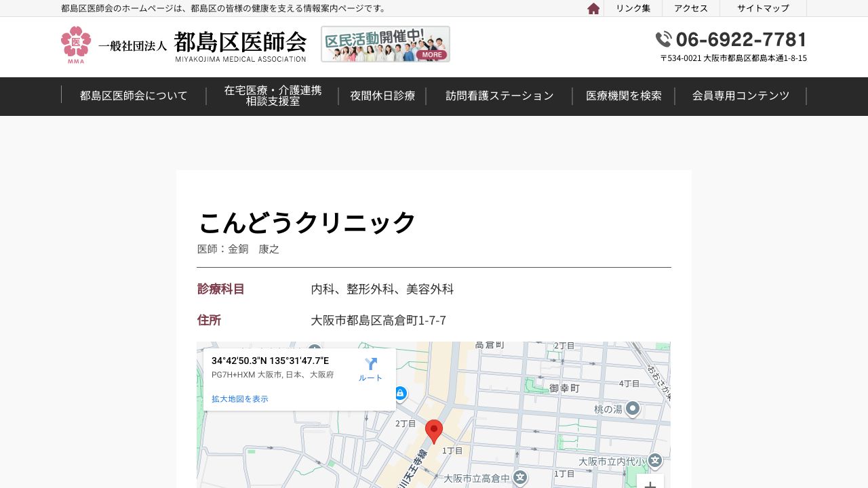The height and width of the screenshot is (488, 868).
Task: Click the 桃の湯 circle marker on the map
Action: [x=631, y=409]
